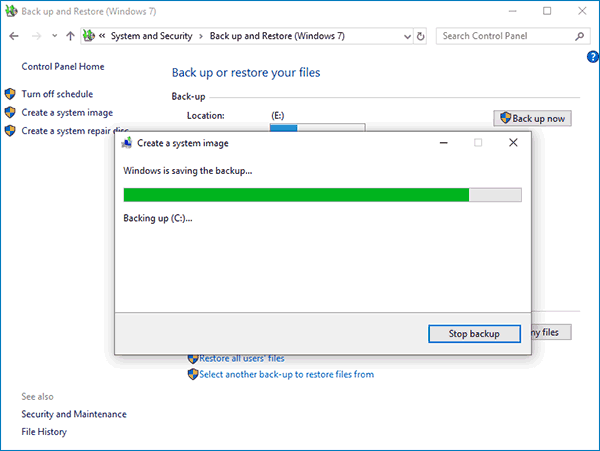The width and height of the screenshot is (600, 451).
Task: Click the 'See also' heading
Action: pos(38,396)
